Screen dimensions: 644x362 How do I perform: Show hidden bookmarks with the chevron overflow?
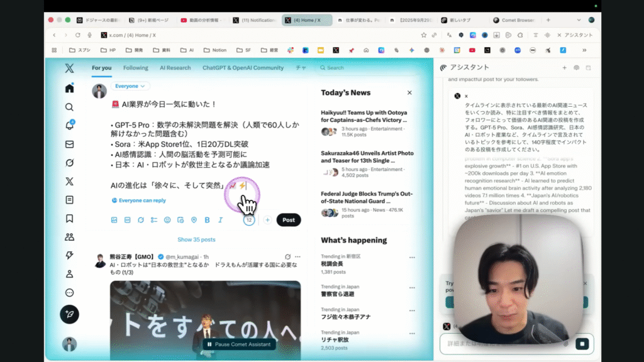(x=584, y=50)
